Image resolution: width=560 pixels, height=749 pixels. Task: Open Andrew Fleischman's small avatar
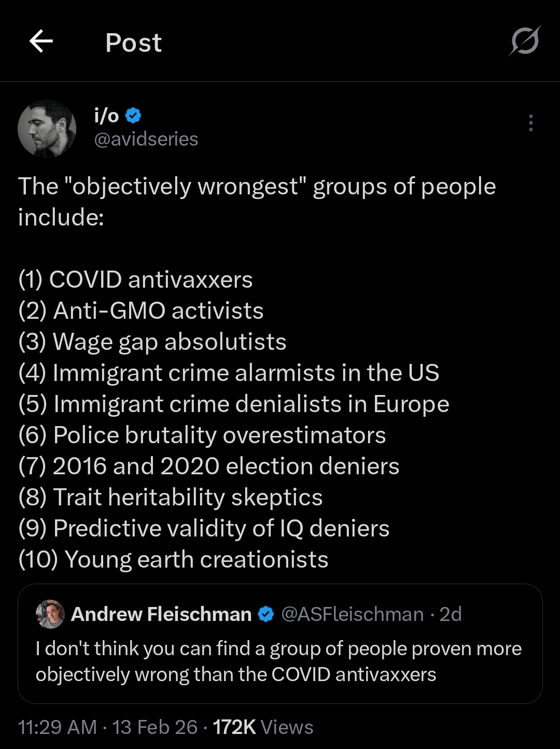pyautogui.click(x=50, y=614)
